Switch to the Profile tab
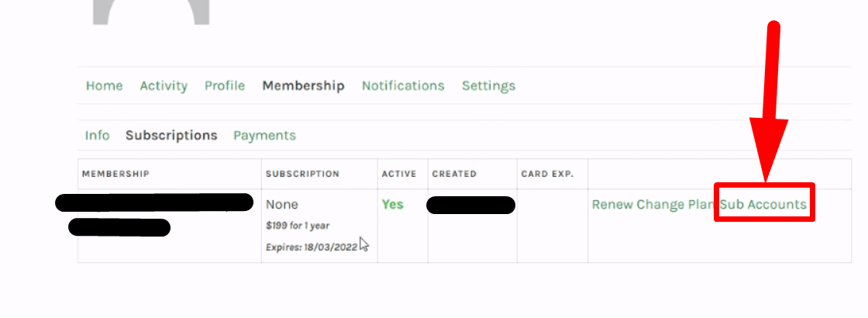 pyautogui.click(x=225, y=86)
